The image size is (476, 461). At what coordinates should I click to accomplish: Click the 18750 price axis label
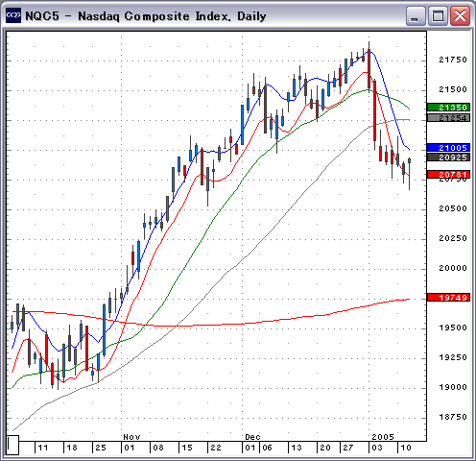point(453,417)
